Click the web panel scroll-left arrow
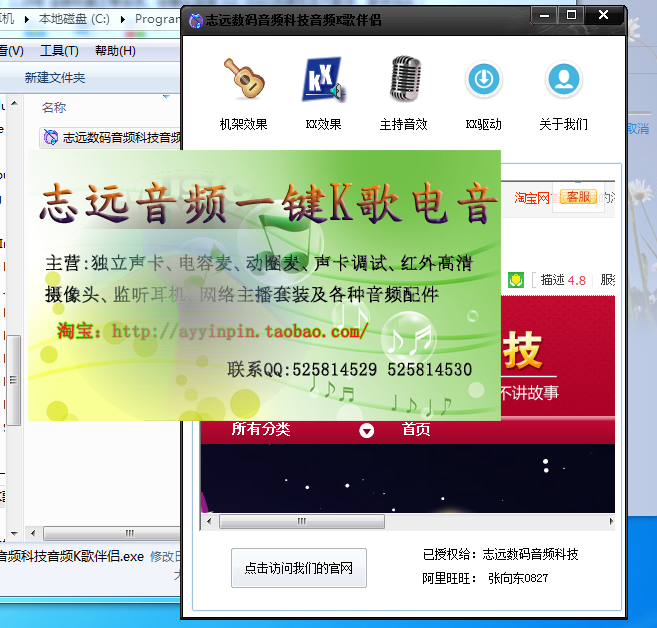The image size is (657, 628). click(210, 522)
